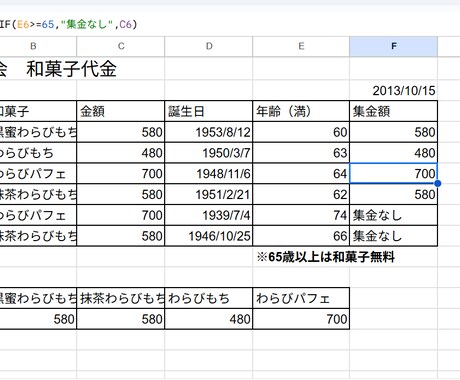Select age cell showing 60
The image size is (460, 380).
[301, 132]
